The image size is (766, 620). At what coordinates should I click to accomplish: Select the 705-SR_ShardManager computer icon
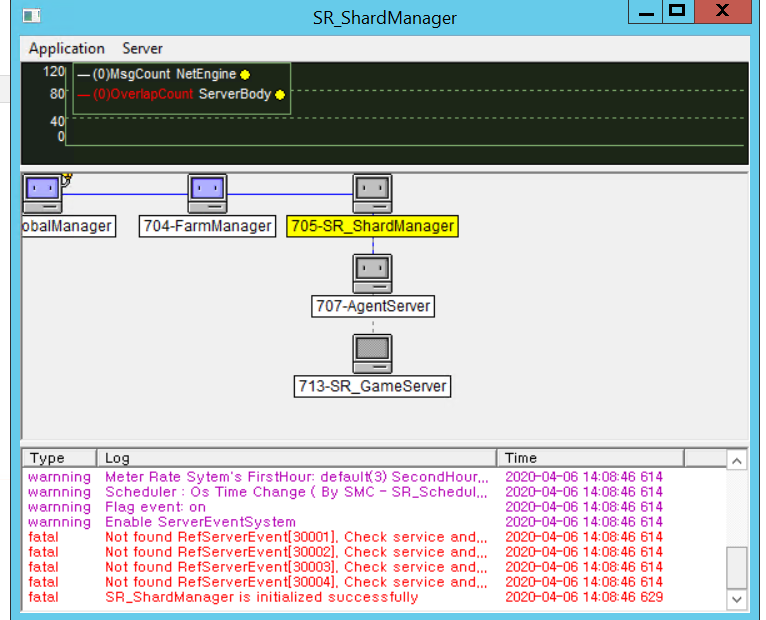[373, 193]
